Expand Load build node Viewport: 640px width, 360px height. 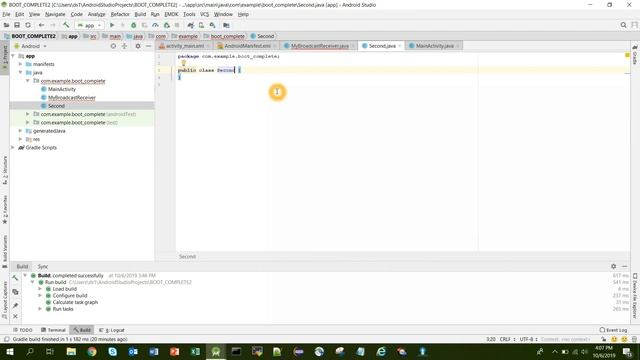(x=40, y=289)
